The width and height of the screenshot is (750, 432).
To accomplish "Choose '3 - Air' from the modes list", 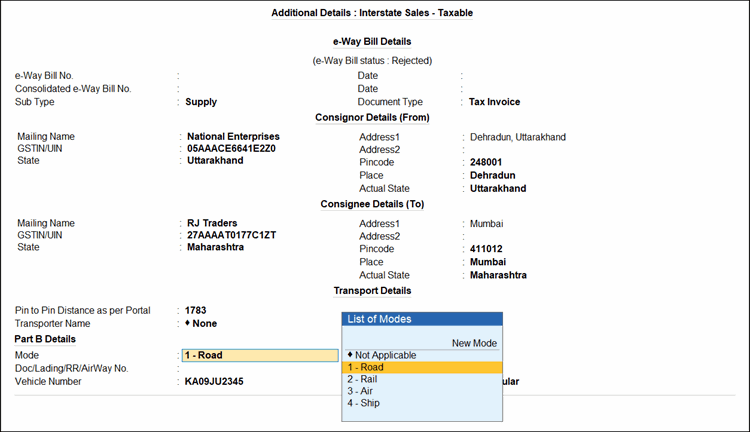I will (359, 391).
